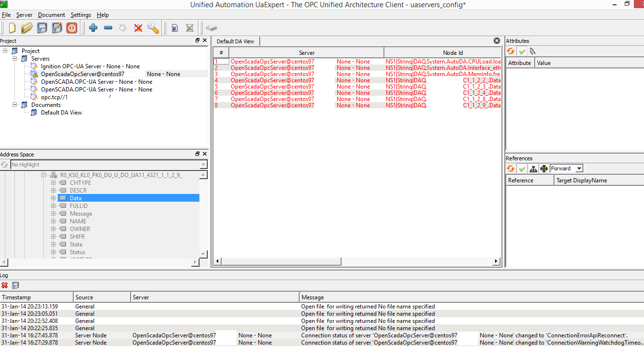Click the blue minus Remove Server icon
Viewport: 644px width, 347px height.
(108, 28)
